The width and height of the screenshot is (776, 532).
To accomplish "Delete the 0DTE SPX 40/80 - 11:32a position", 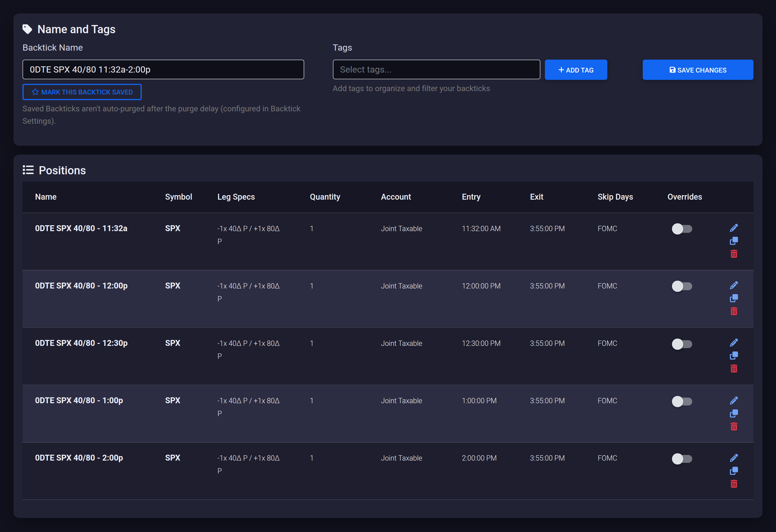I will [x=734, y=254].
